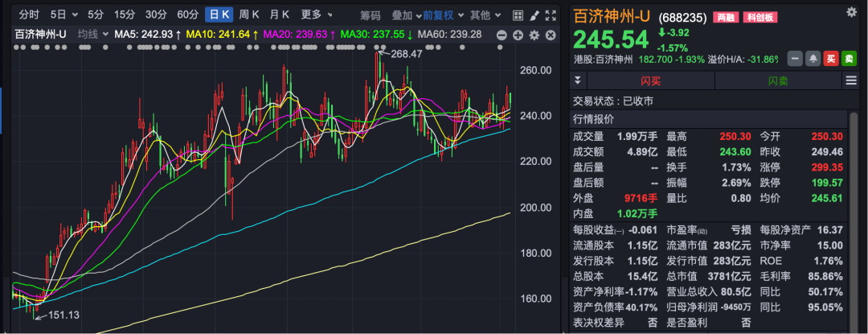
Task: Click the 闪买 flash buy button
Action: 650,80
